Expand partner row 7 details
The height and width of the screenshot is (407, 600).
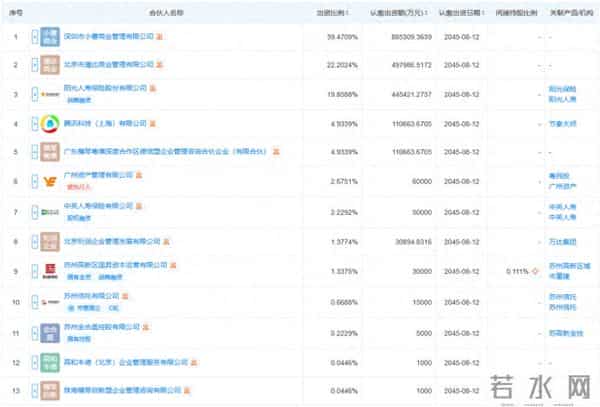[35, 212]
